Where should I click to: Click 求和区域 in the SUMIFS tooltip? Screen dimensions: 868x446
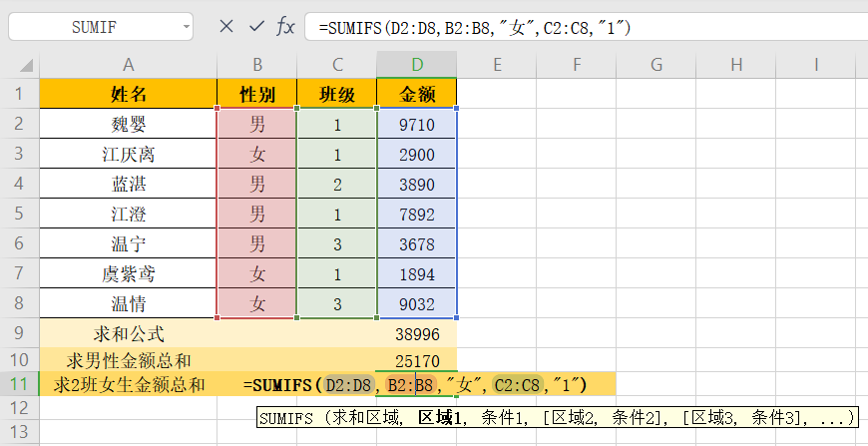pos(365,418)
